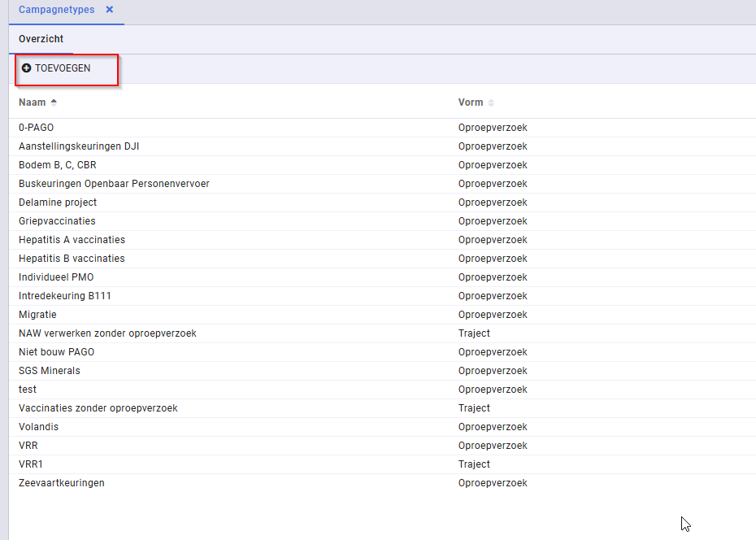Click the plus icon beside TOEVOEGEN
The width and height of the screenshot is (756, 540).
point(27,68)
